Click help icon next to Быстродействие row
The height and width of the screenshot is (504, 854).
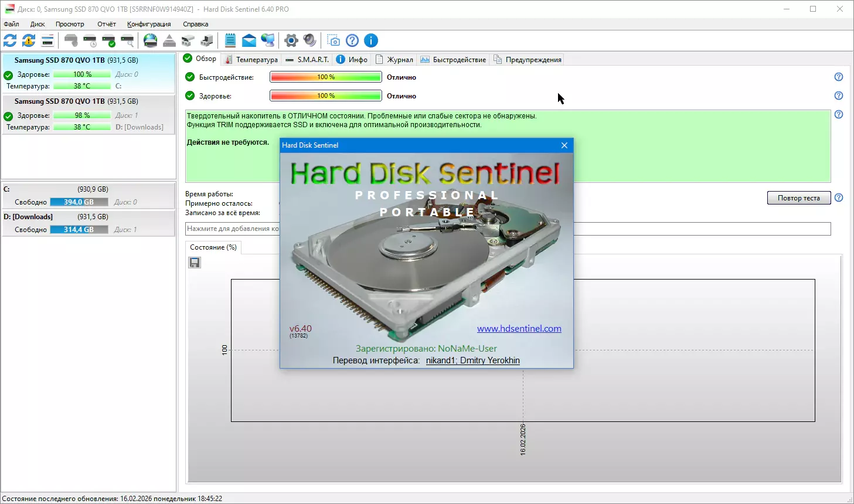[839, 77]
